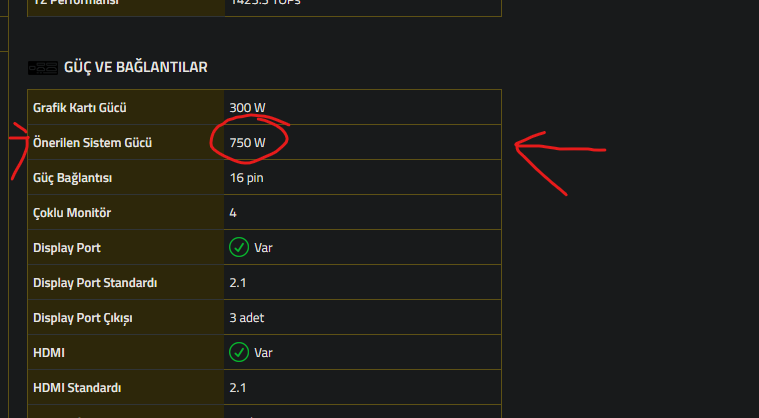The height and width of the screenshot is (418, 759).
Task: Click the Display Port row label
Action: 67,248
